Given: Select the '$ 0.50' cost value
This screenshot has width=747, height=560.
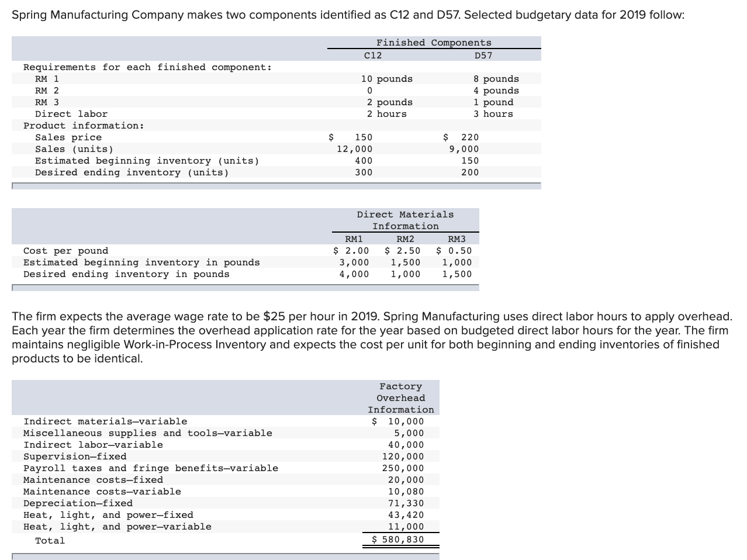Looking at the screenshot, I should pyautogui.click(x=454, y=251).
